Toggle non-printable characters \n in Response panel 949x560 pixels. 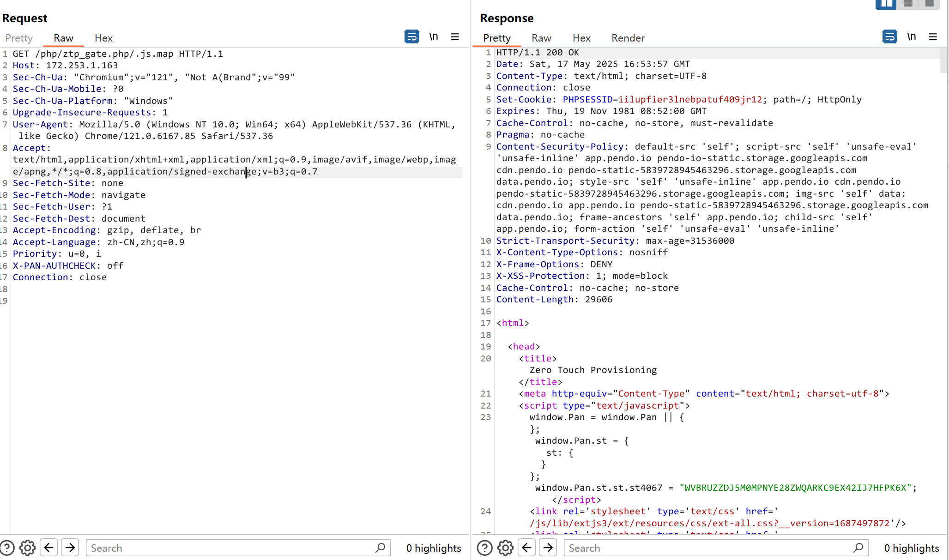tap(911, 36)
